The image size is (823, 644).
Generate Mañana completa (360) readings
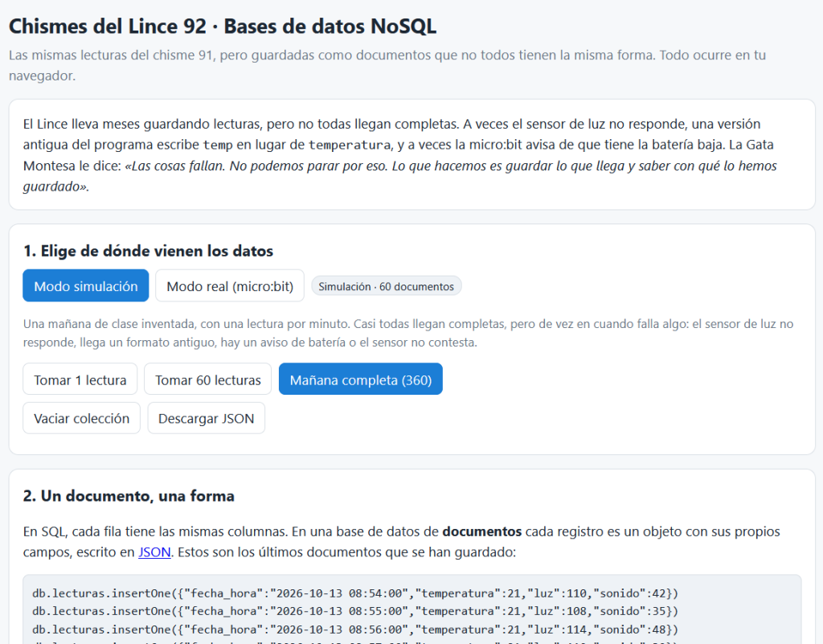click(361, 379)
